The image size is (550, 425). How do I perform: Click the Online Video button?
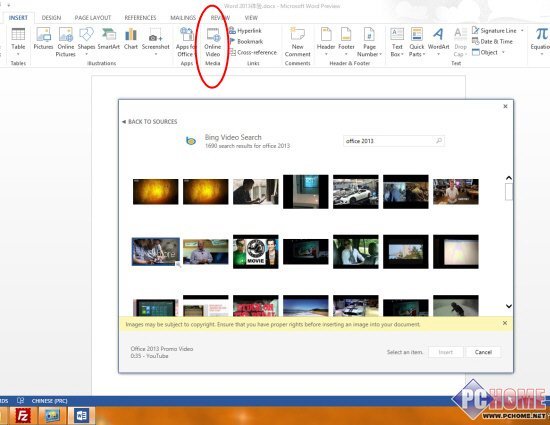pos(213,42)
